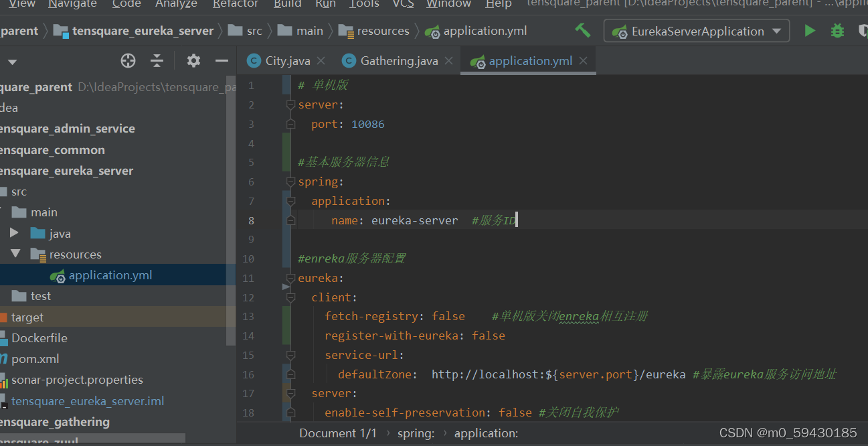The image size is (868, 446).
Task: Select the target folder in project tree
Action: [22, 317]
